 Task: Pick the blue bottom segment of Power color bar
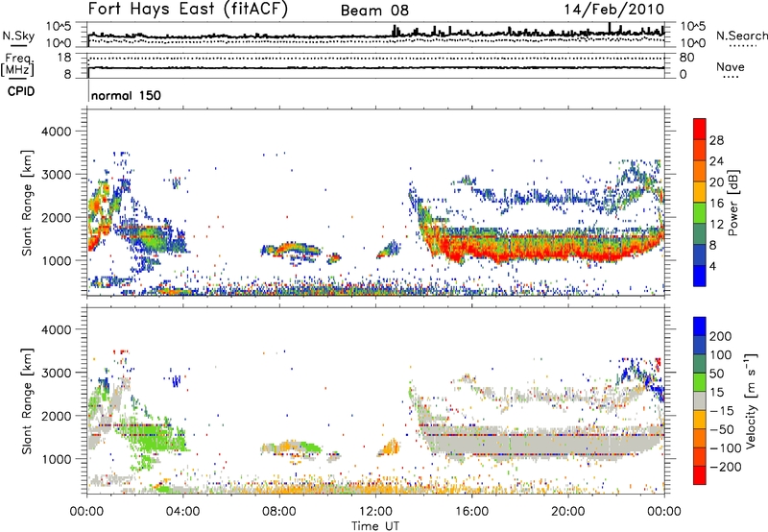[x=700, y=276]
